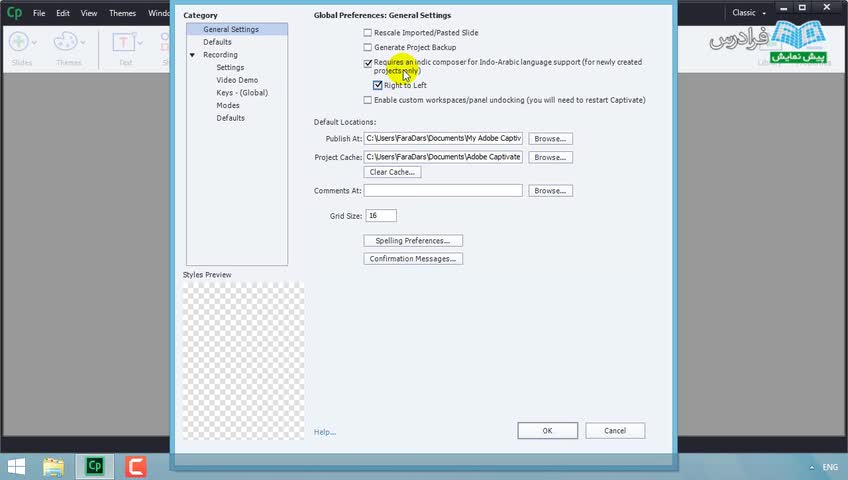Select Settings under Recording

230,68
